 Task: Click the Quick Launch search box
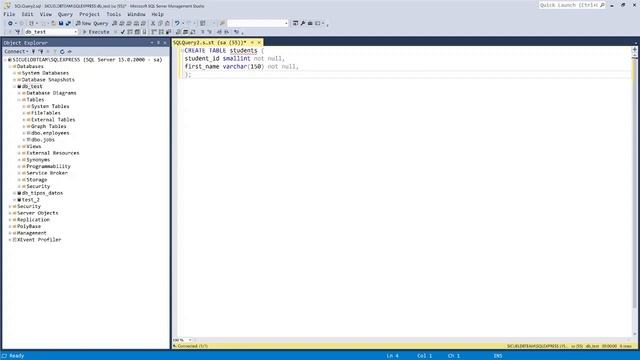[x=571, y=5]
